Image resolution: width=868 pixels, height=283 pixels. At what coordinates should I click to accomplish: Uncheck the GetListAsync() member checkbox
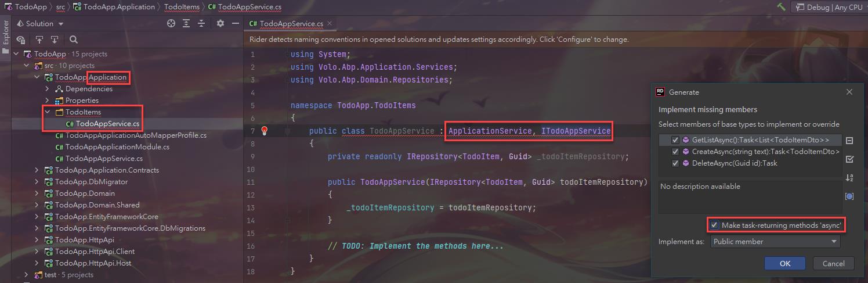(675, 140)
